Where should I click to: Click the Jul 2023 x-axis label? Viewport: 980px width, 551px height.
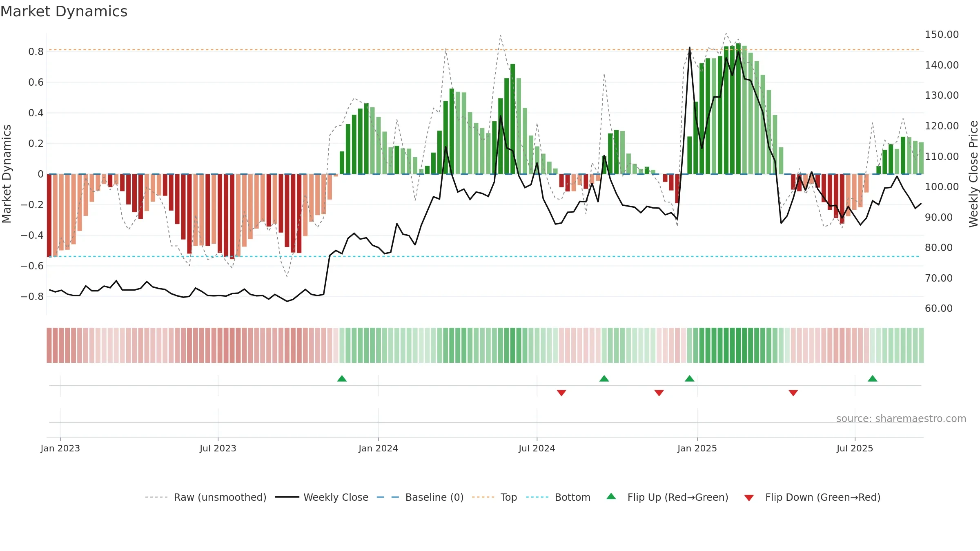click(218, 448)
